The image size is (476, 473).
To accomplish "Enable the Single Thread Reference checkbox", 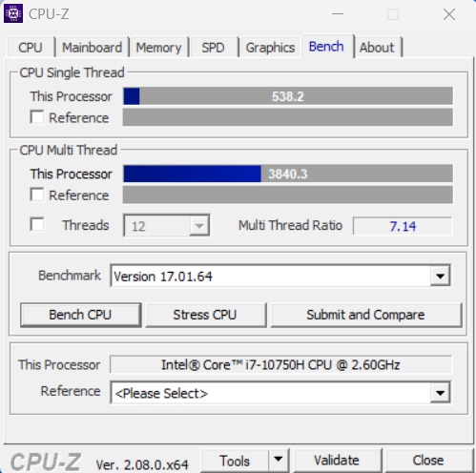I will 37,117.
